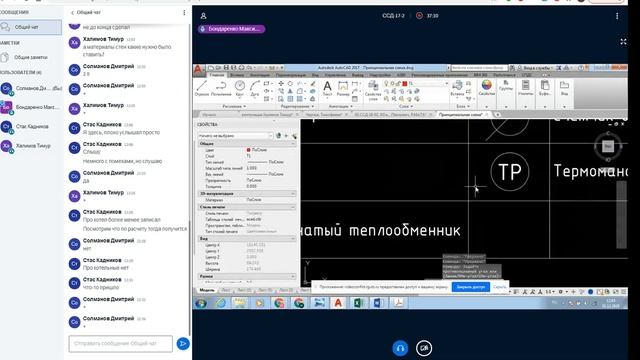Expand the Блок panel arrow
640x360 pixels.
[x=469, y=107]
